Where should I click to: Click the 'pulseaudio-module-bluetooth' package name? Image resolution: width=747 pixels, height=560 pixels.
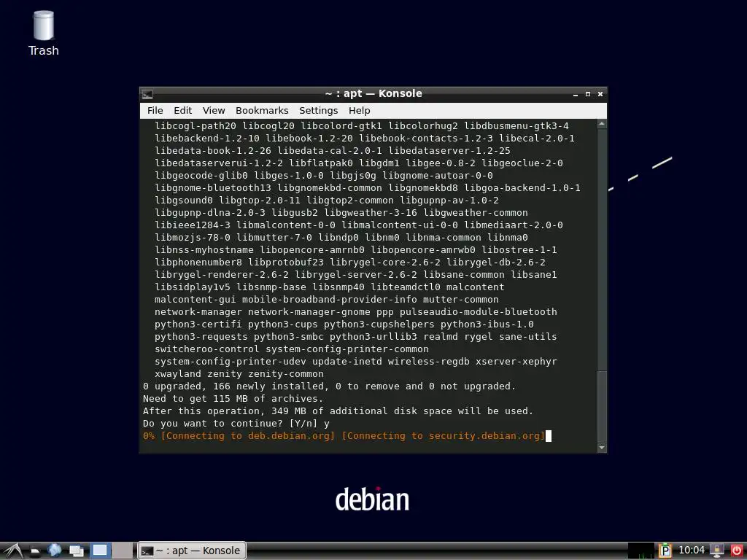pos(479,312)
